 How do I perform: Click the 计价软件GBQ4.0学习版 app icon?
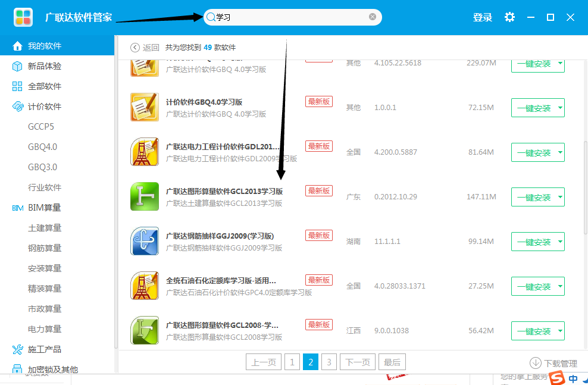(x=145, y=107)
